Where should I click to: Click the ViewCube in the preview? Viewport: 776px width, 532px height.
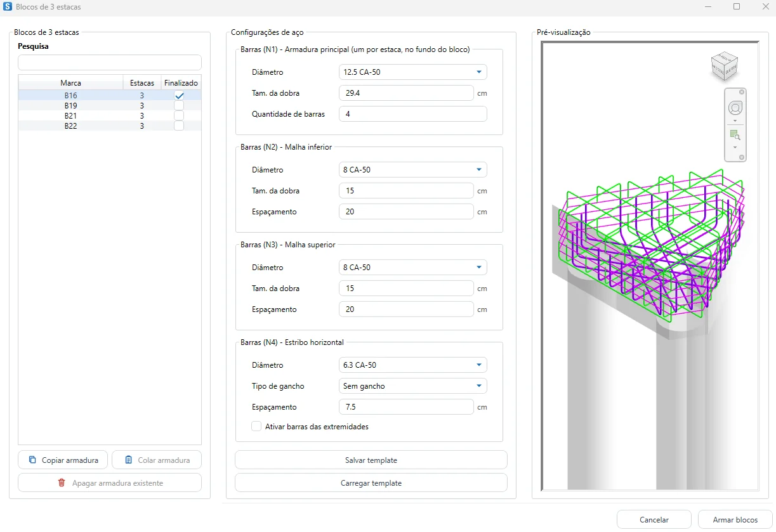coord(724,65)
